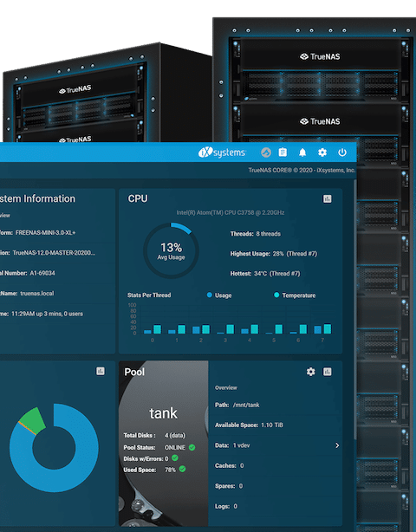Open CPU reports chart icon
This screenshot has height=532, width=416.
[327, 198]
